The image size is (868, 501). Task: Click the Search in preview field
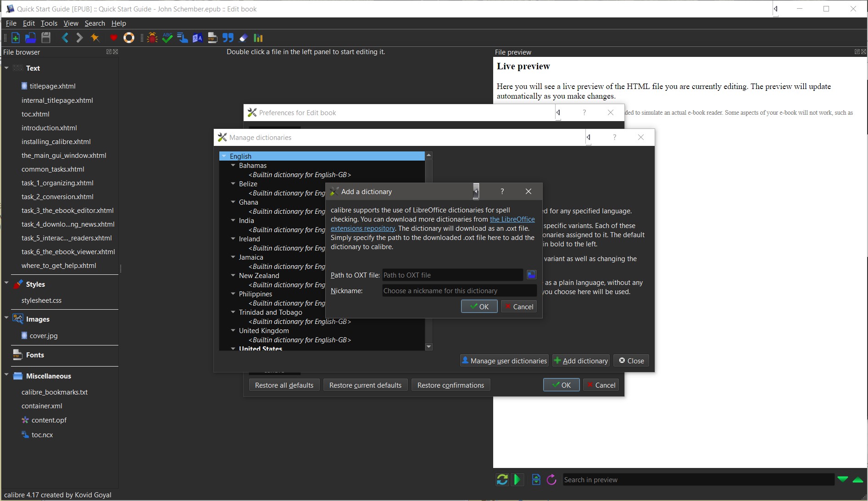click(698, 479)
